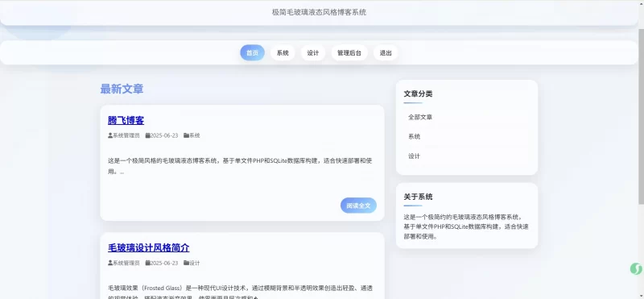Click the 关于系统 sidebar heading
Screen dimensions: 644x299
coord(418,197)
